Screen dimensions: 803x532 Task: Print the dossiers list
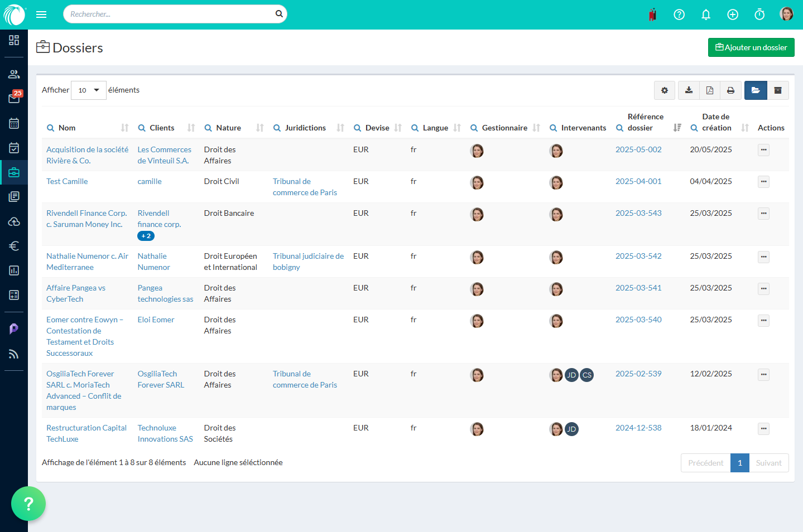(x=730, y=90)
